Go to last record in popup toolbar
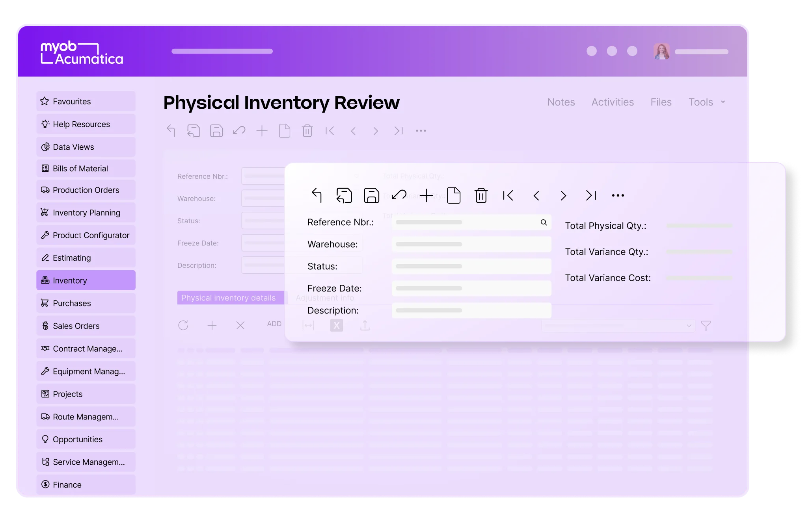Image resolution: width=812 pixels, height=512 pixels. tap(591, 195)
